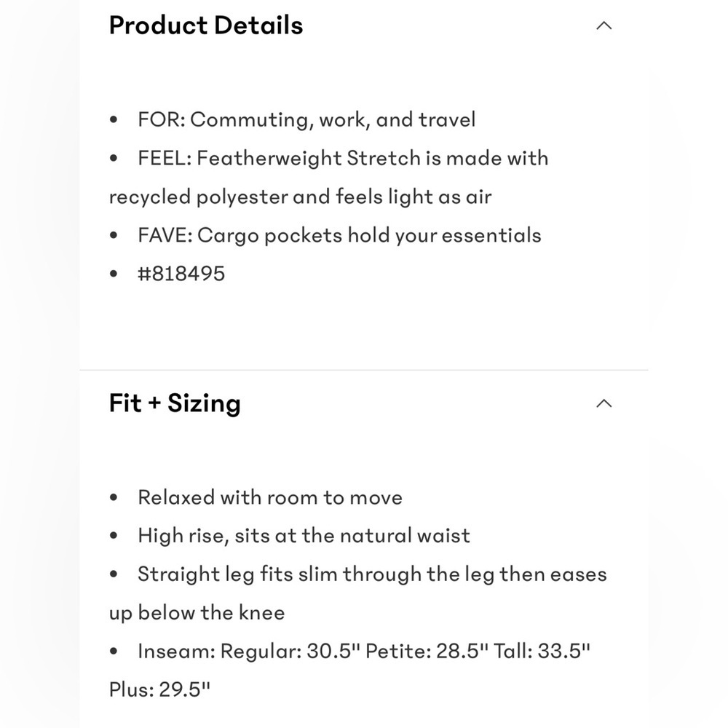Collapse the Product Details section chevron
The image size is (728, 728).
pos(604,25)
